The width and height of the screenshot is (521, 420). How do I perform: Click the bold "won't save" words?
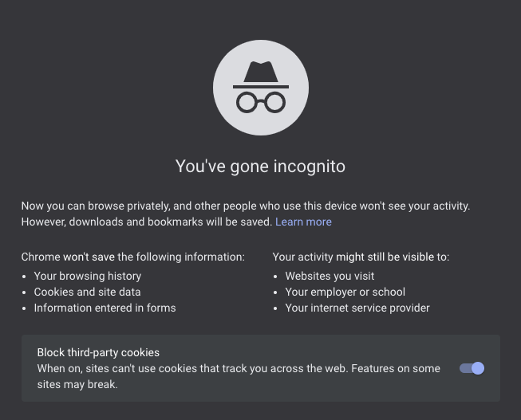[89, 257]
